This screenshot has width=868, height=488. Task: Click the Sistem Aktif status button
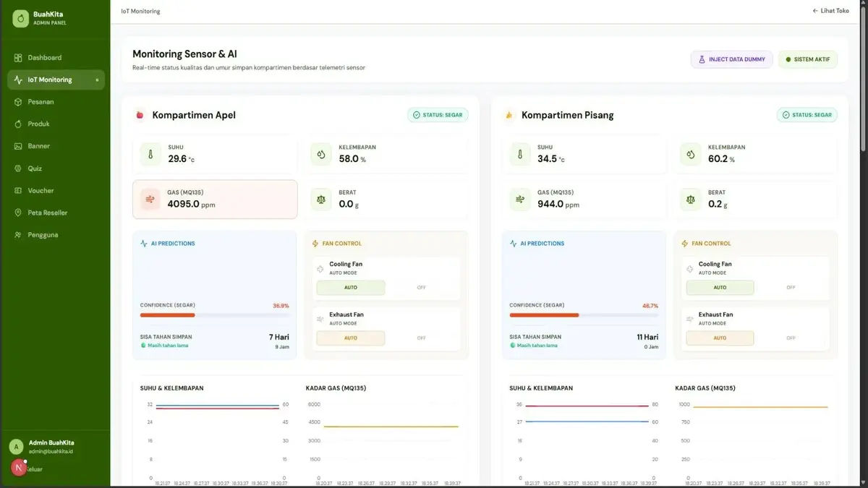[808, 59]
